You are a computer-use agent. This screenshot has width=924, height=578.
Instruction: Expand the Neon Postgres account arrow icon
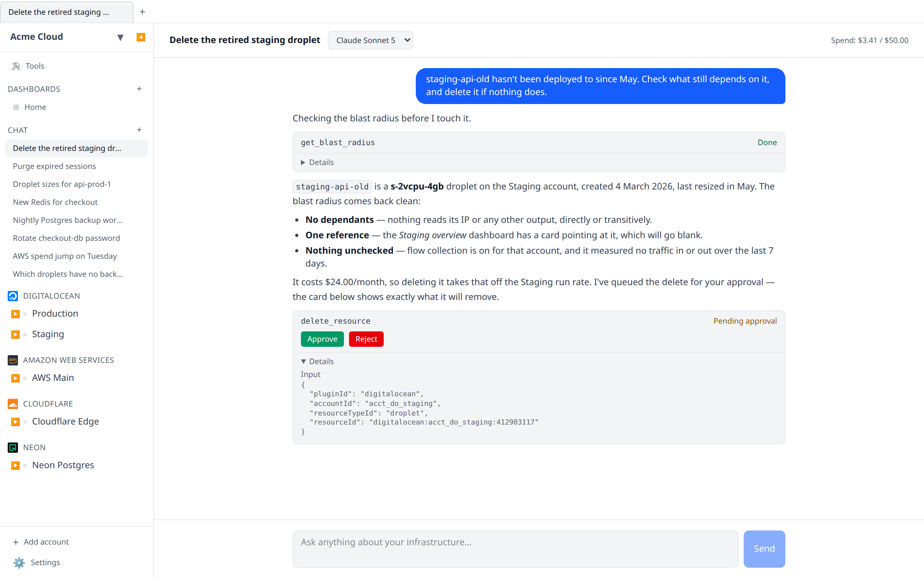pyautogui.click(x=15, y=465)
